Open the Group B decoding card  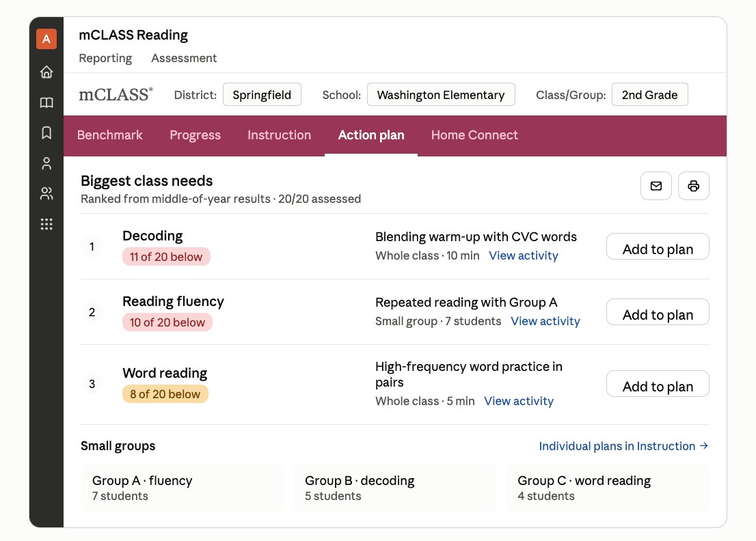pyautogui.click(x=394, y=488)
